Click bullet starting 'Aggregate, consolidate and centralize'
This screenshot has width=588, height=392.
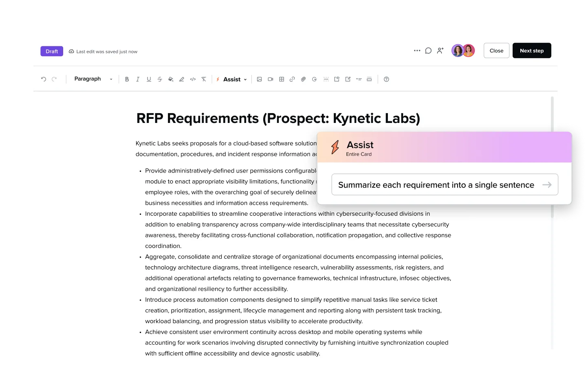point(298,273)
